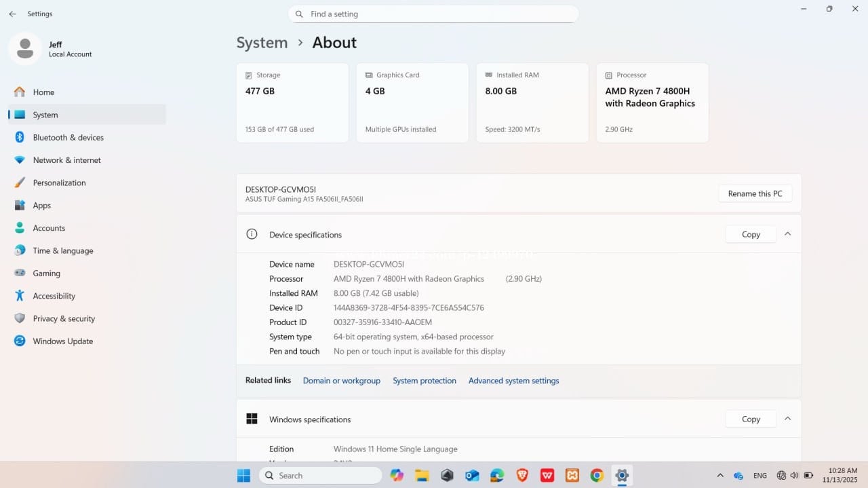Click the ASUS TUF Gaming A15 model text
This screenshot has width=868, height=488.
tap(304, 200)
